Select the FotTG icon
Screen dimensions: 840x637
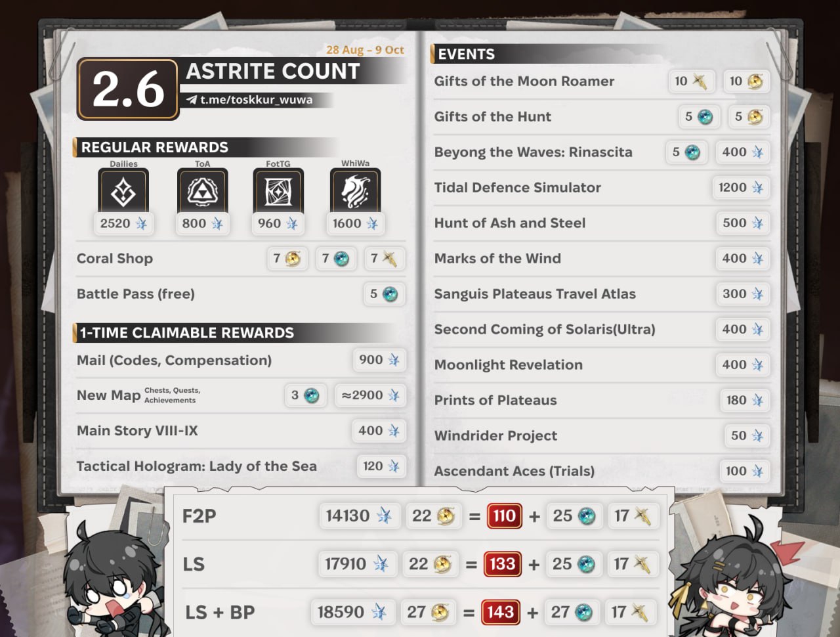pyautogui.click(x=278, y=191)
